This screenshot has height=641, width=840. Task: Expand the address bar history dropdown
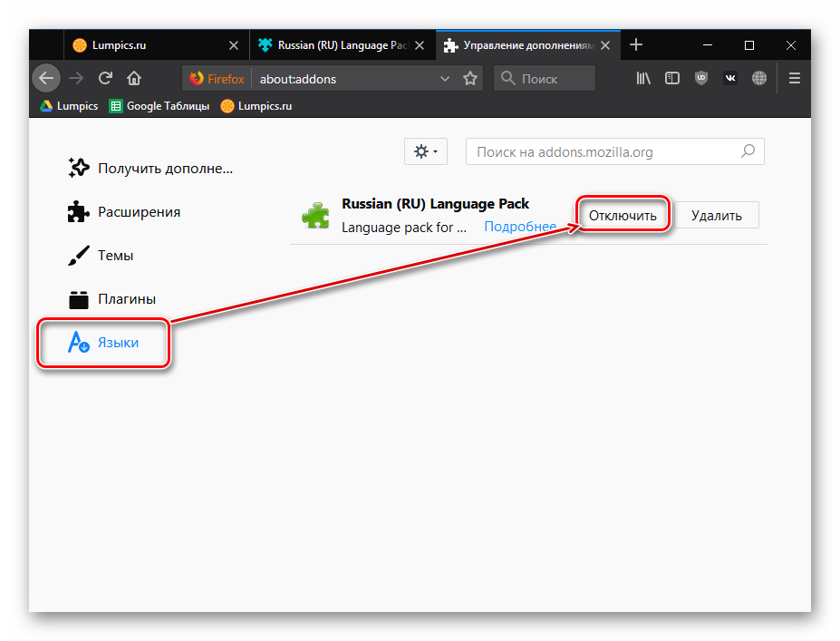click(445, 79)
